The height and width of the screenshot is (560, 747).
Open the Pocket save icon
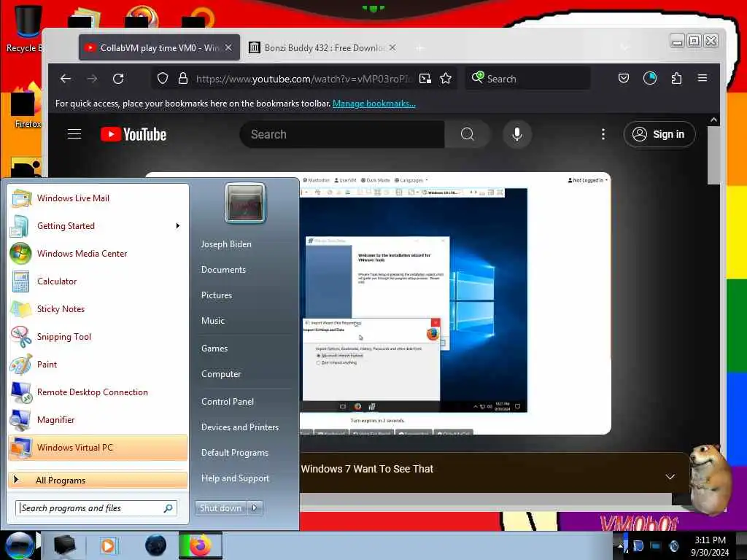click(624, 78)
